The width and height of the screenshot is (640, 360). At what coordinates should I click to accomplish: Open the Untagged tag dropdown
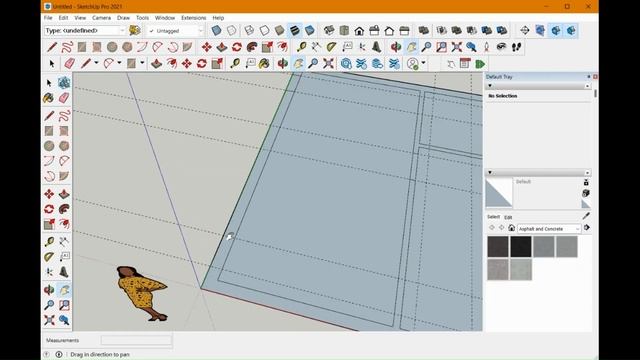(175, 31)
